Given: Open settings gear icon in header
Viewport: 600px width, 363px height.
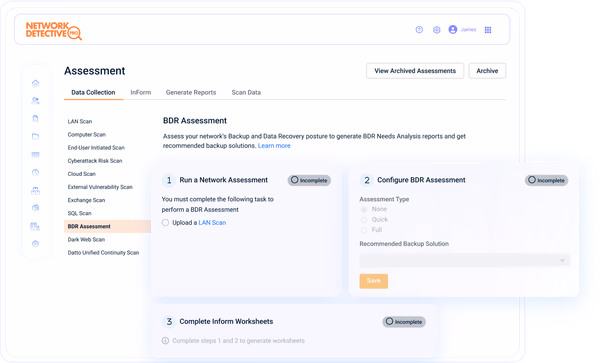Looking at the screenshot, I should point(437,29).
